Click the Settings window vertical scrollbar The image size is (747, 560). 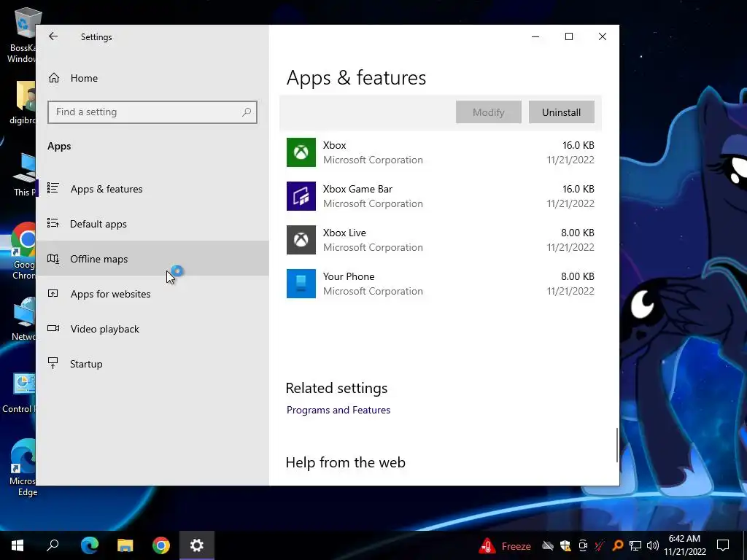tap(617, 445)
